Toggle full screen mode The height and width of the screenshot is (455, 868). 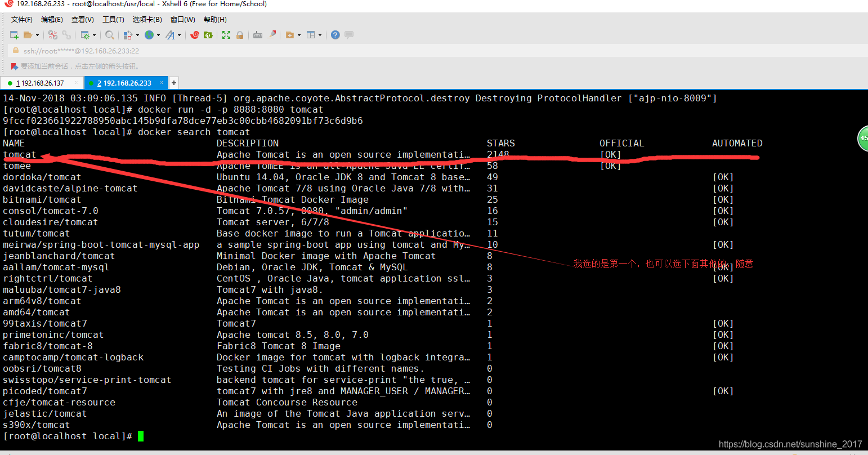tap(226, 35)
